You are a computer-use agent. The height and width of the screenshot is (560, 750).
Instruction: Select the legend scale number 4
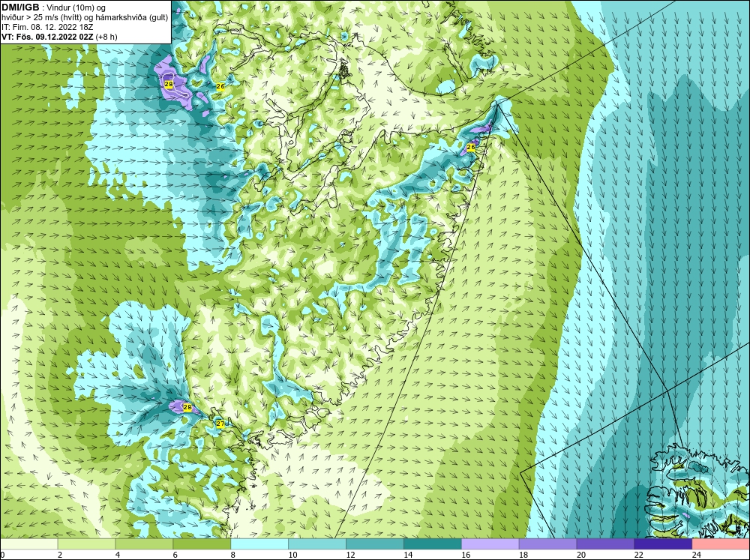[x=118, y=555]
